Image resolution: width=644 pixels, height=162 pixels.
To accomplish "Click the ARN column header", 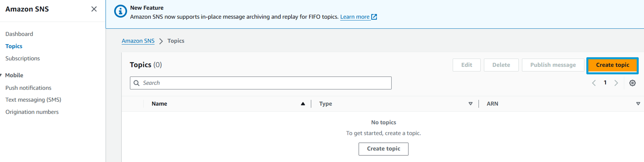I will click(x=492, y=104).
